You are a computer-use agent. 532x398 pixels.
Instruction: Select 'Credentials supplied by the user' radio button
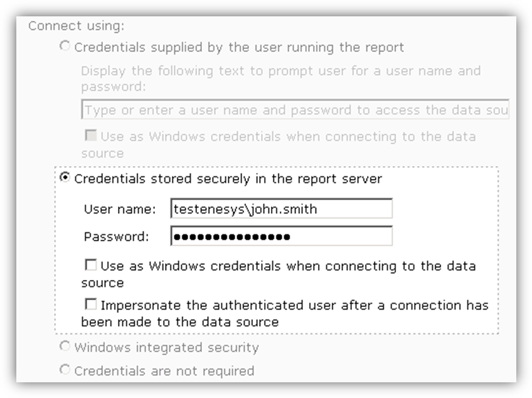tap(65, 46)
